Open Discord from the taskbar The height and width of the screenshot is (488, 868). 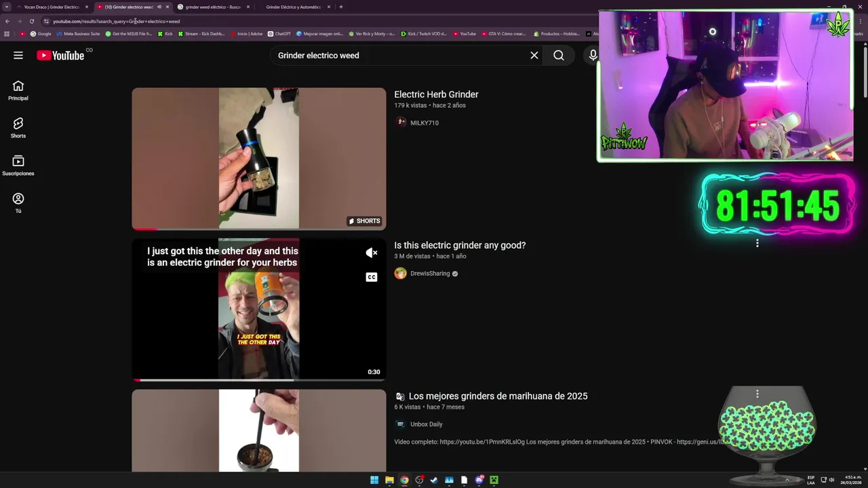click(479, 480)
